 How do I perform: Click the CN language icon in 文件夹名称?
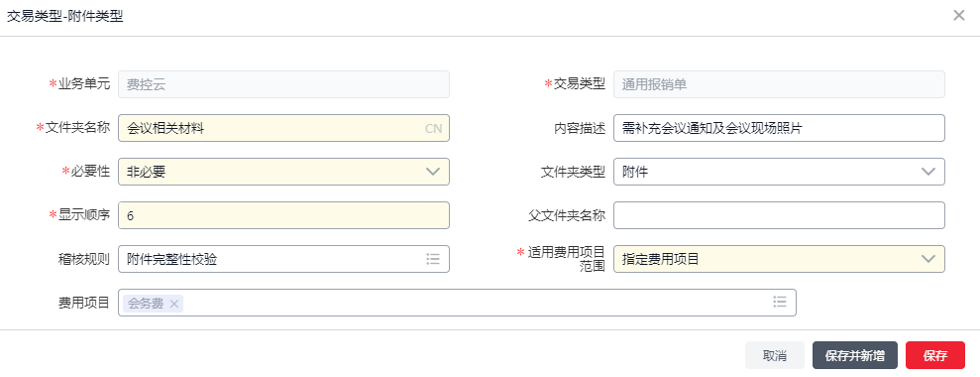point(433,128)
